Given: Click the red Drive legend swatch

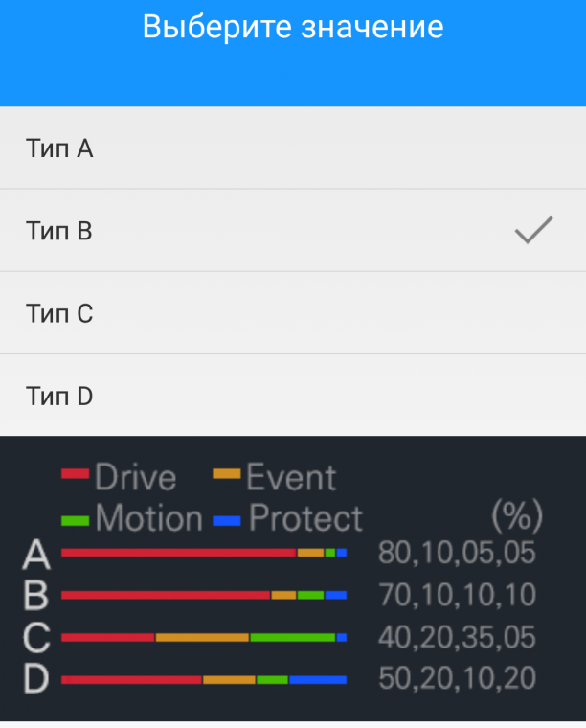Looking at the screenshot, I should coord(75,474).
